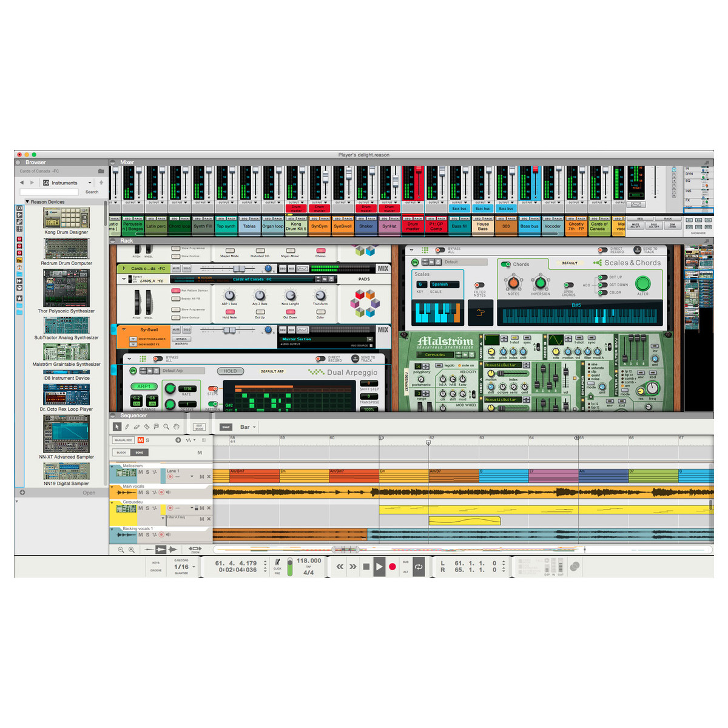Viewport: 728px width, 728px height.
Task: Open the Spanish scale selector
Action: (445, 284)
